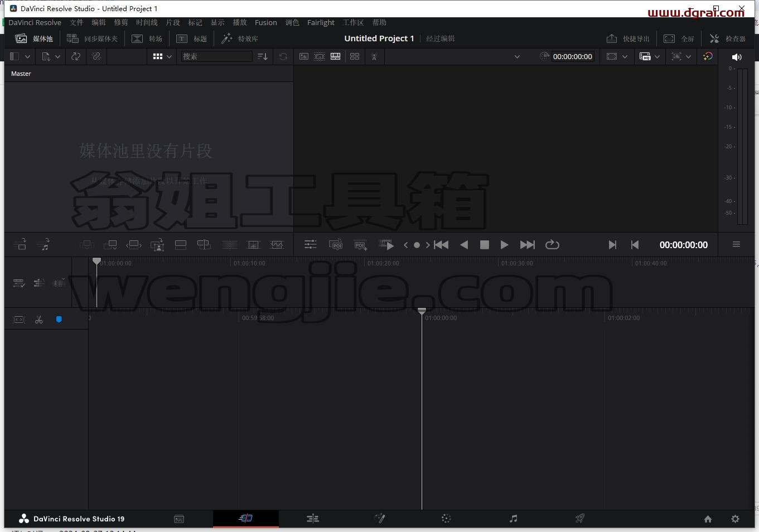759x532 pixels.
Task: Open the HQ proxy playback dropdown
Action: click(x=650, y=56)
